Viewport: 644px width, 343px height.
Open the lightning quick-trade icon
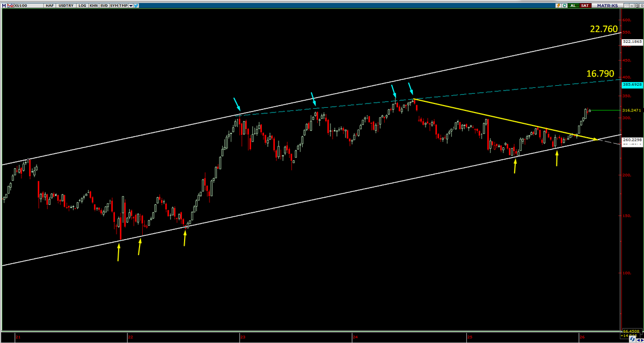[559, 5]
